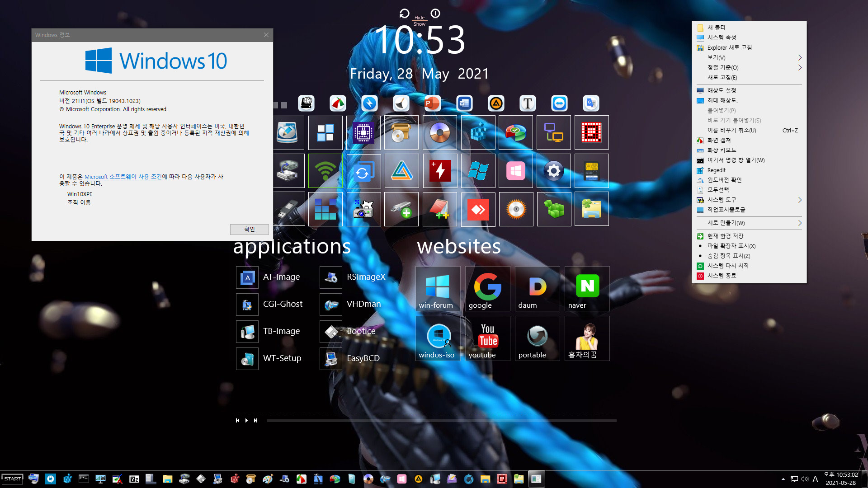Launch the Word dock icon

click(464, 103)
